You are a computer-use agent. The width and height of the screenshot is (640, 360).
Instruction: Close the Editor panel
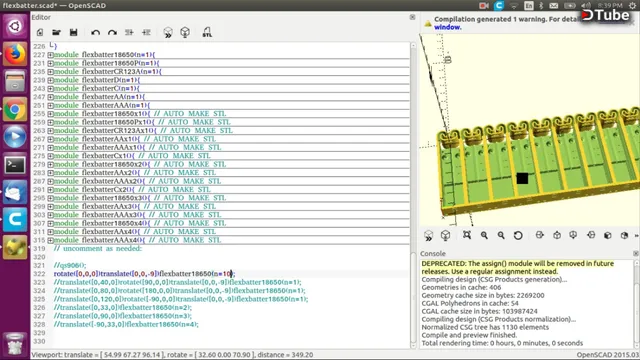pos(412,17)
